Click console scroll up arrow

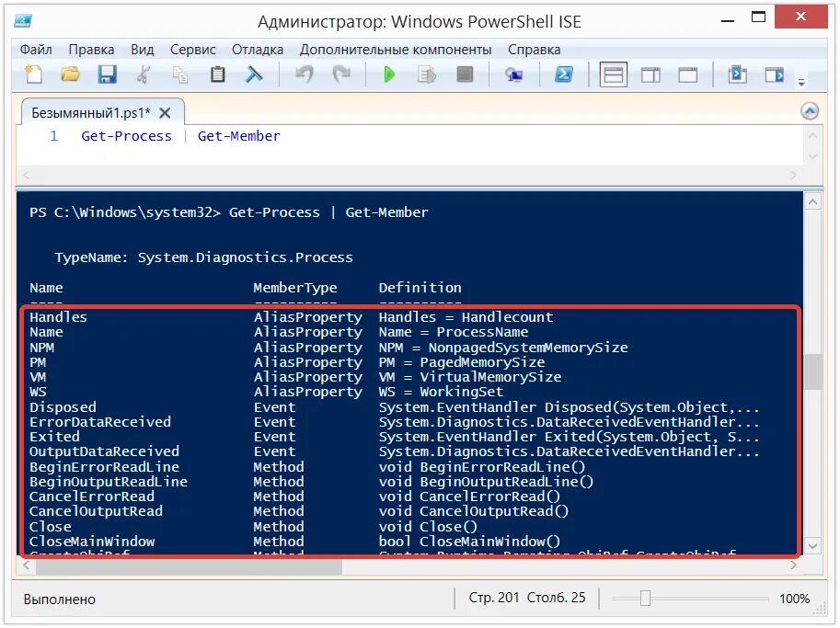tap(812, 202)
